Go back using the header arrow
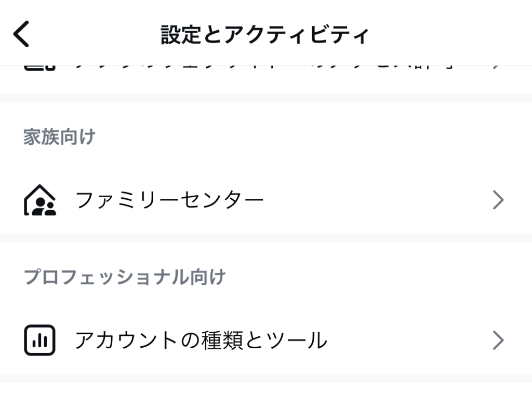 pos(21,34)
